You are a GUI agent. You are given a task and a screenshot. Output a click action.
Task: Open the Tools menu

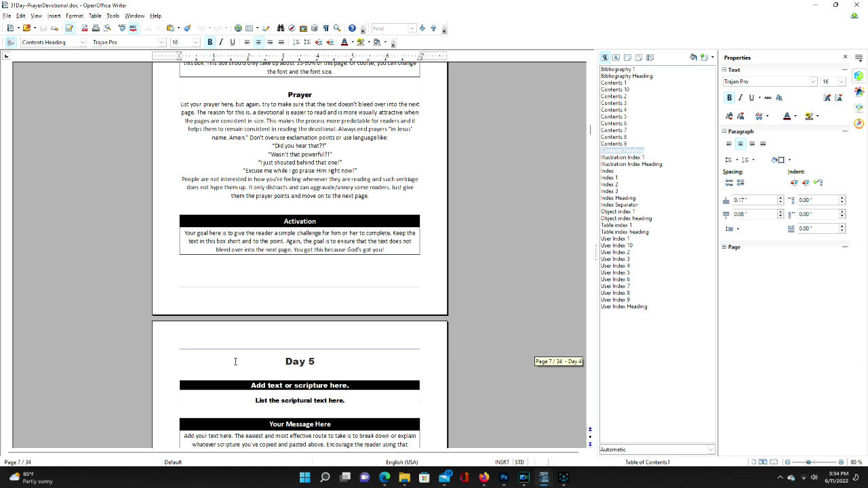[113, 16]
